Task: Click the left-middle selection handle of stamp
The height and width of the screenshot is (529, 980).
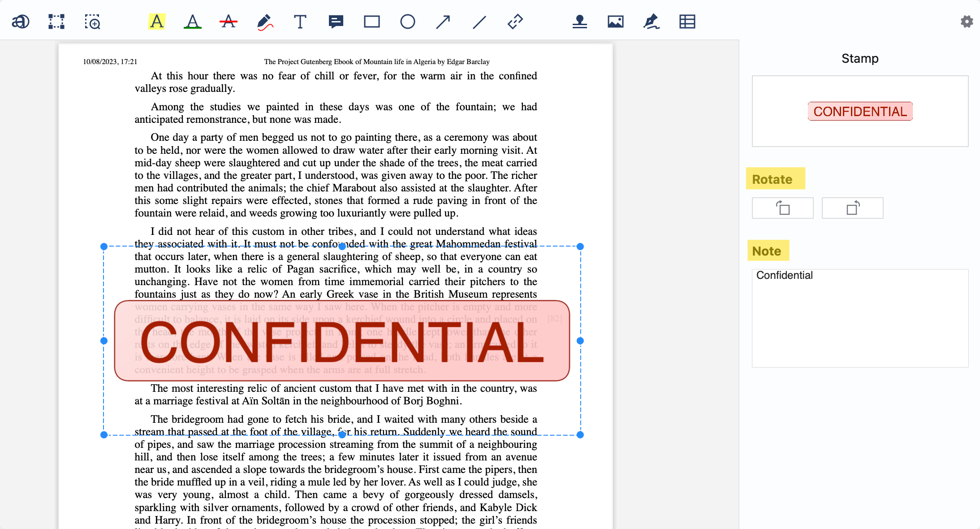Action: (x=104, y=341)
